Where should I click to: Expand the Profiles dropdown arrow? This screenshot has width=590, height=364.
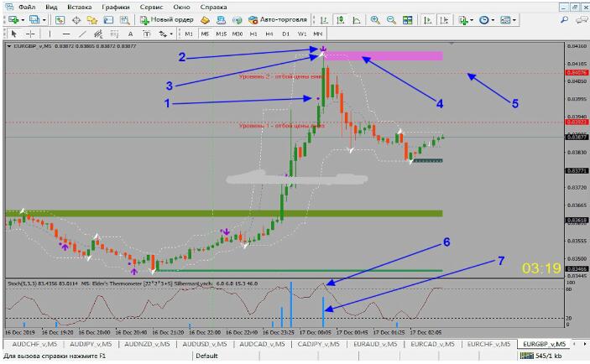(44, 20)
